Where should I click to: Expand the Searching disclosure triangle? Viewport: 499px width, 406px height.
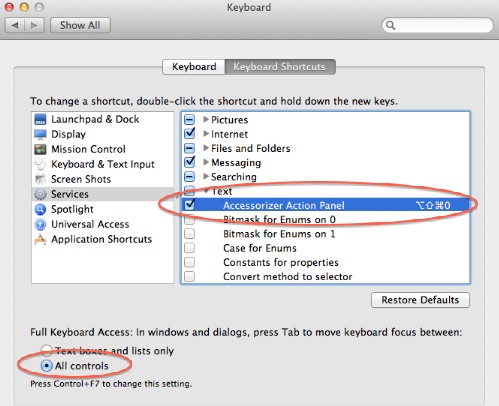pos(206,176)
